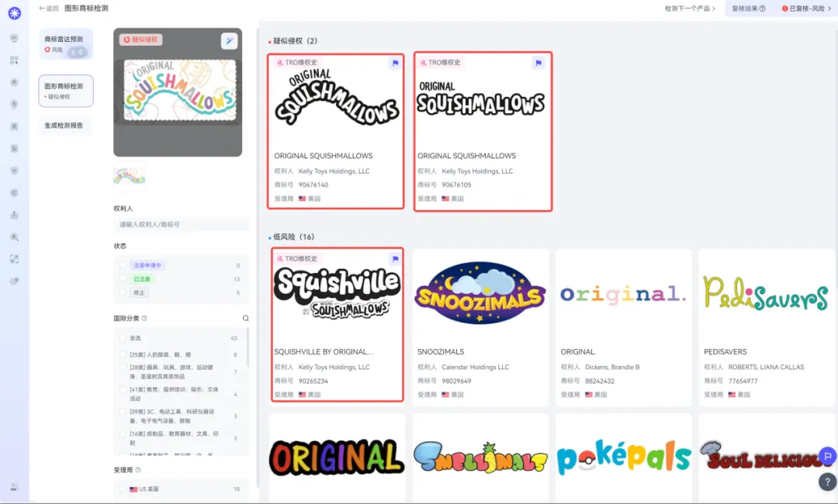Open the scan frame icon in sidebar
Screen dimensions: 838x504
(15, 259)
